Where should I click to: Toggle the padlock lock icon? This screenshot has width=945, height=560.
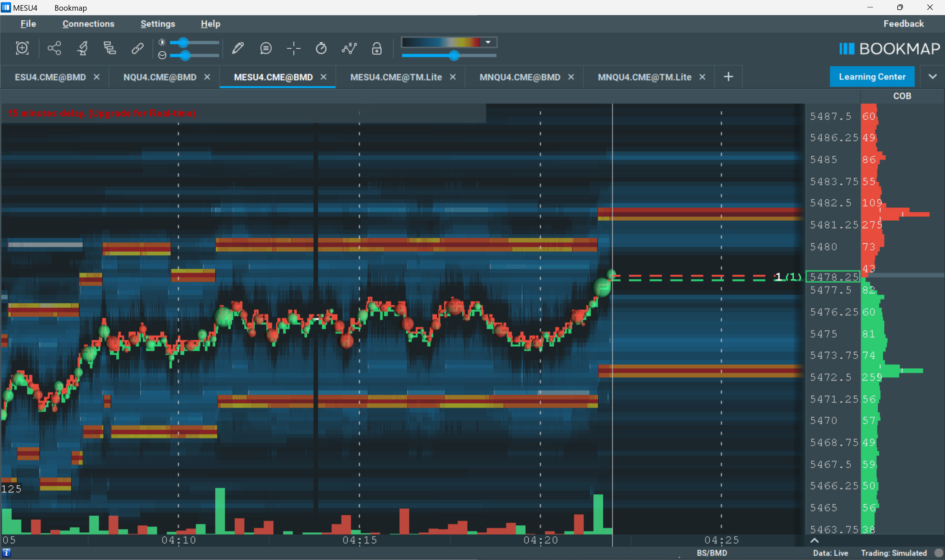[377, 48]
